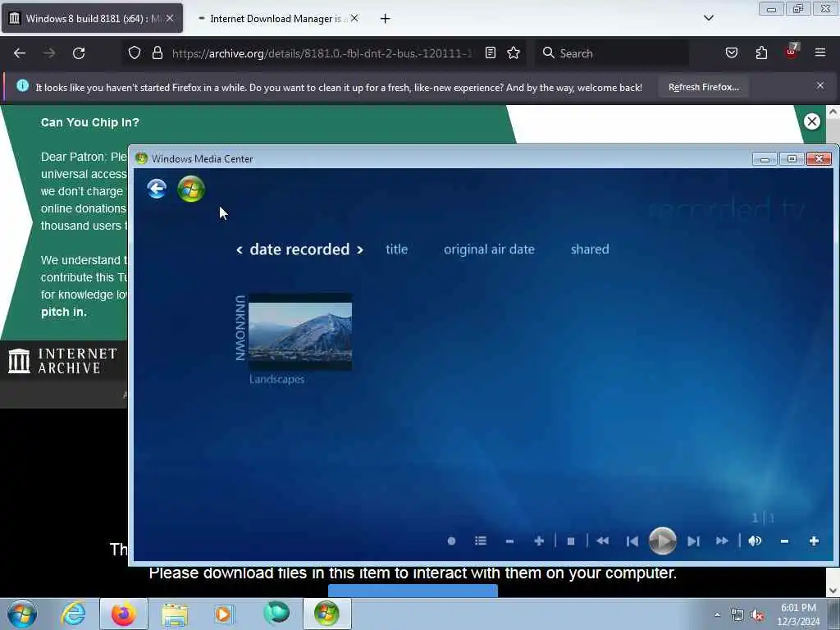Screen dimensions: 840x630
Task: Click the Refresh Firefox button
Action: click(x=703, y=87)
